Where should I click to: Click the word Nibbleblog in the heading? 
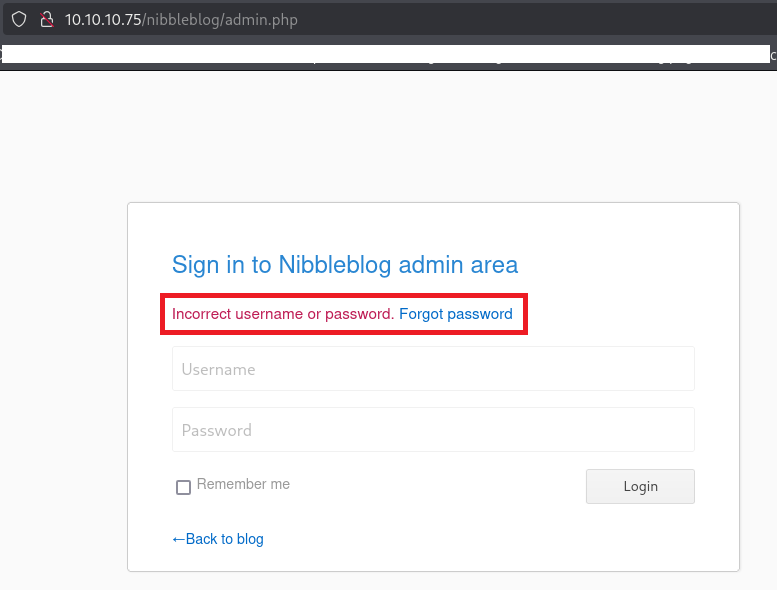tap(335, 265)
